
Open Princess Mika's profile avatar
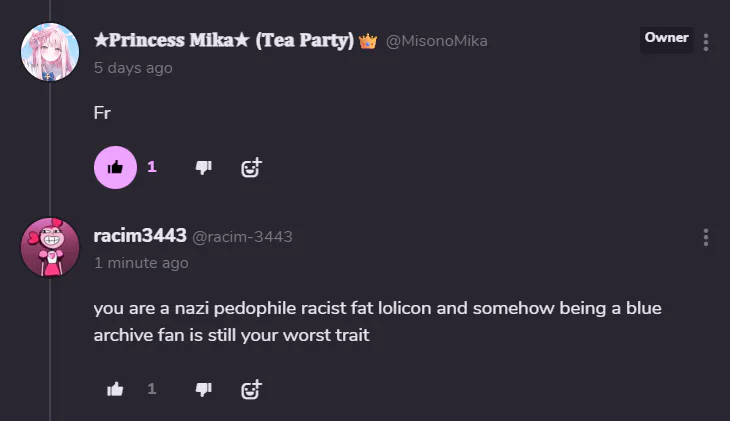50,52
